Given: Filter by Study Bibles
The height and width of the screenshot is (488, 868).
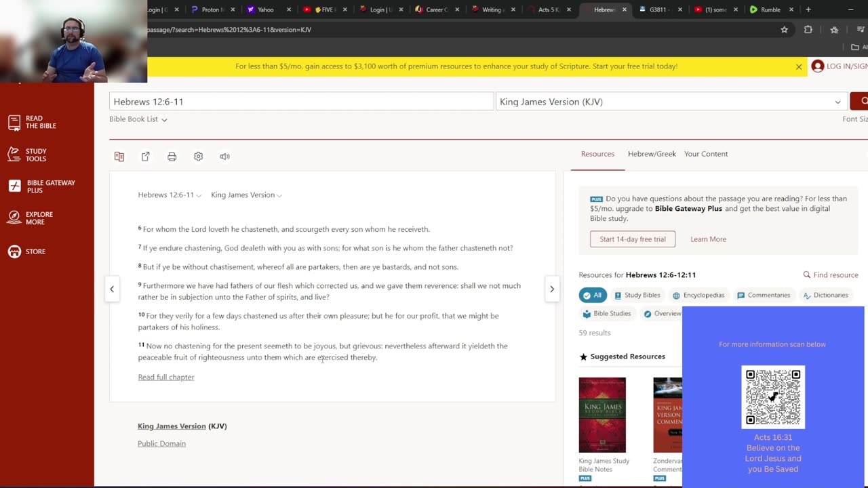Looking at the screenshot, I should click(637, 296).
